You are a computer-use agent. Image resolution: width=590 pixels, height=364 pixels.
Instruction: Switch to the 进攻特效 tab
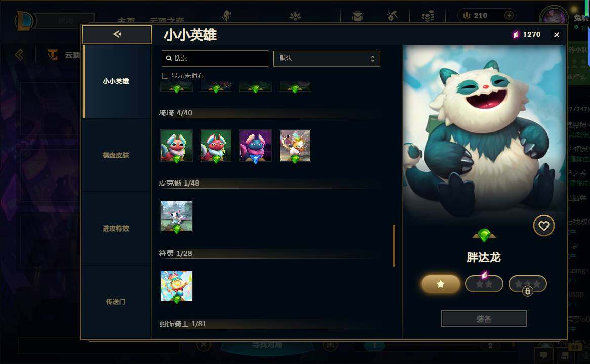[x=116, y=229]
